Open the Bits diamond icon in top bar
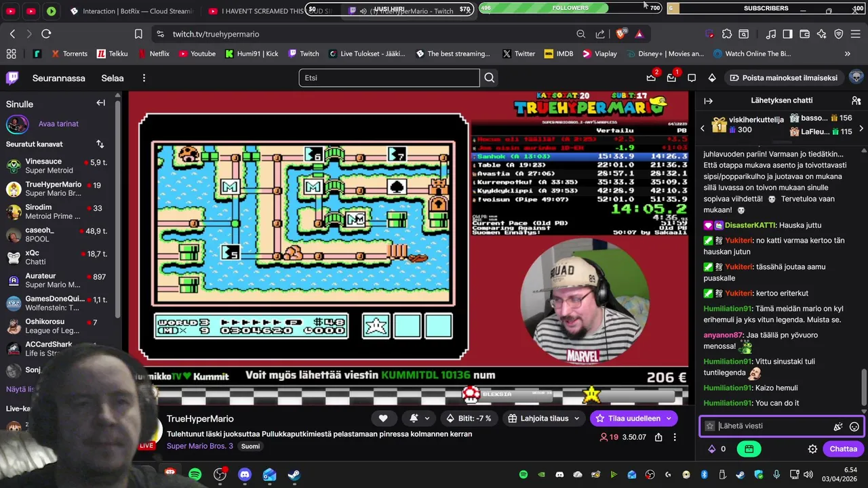868x488 pixels. (712, 78)
